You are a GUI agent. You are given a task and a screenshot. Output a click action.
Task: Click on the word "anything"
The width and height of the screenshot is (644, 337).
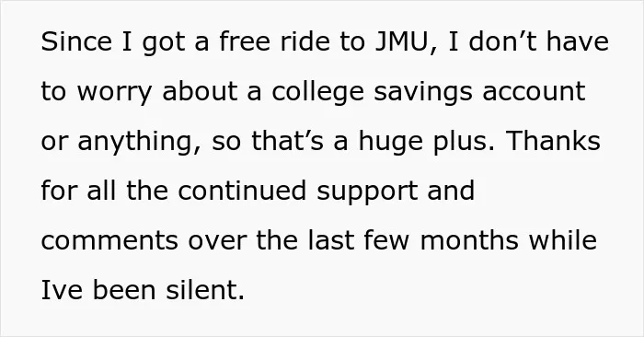[x=134, y=142]
